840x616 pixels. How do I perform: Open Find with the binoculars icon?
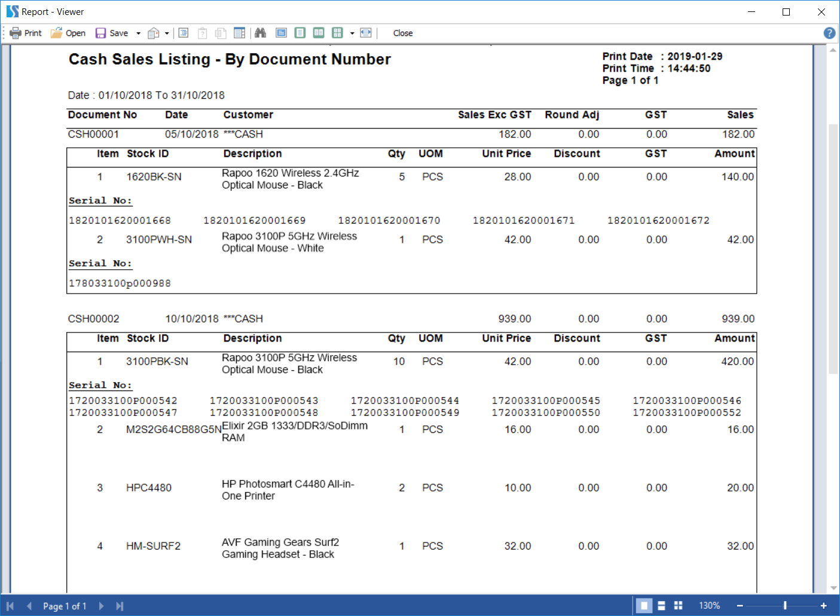260,33
